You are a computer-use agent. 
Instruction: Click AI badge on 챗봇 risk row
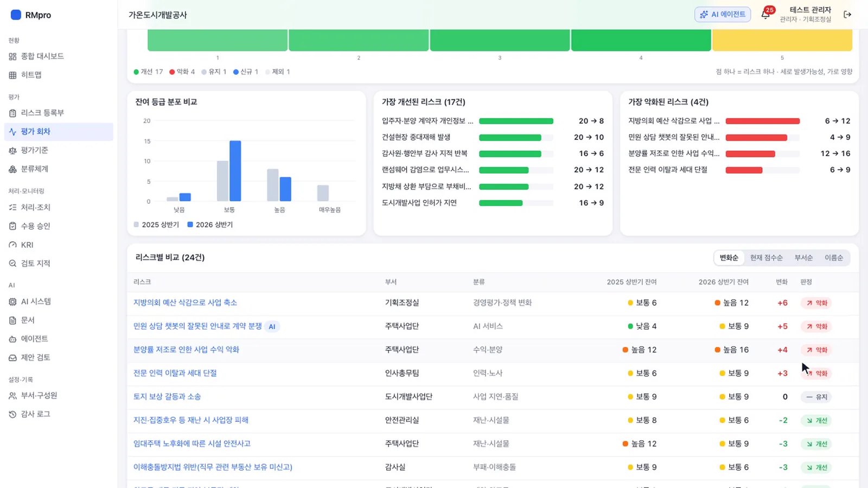(272, 326)
